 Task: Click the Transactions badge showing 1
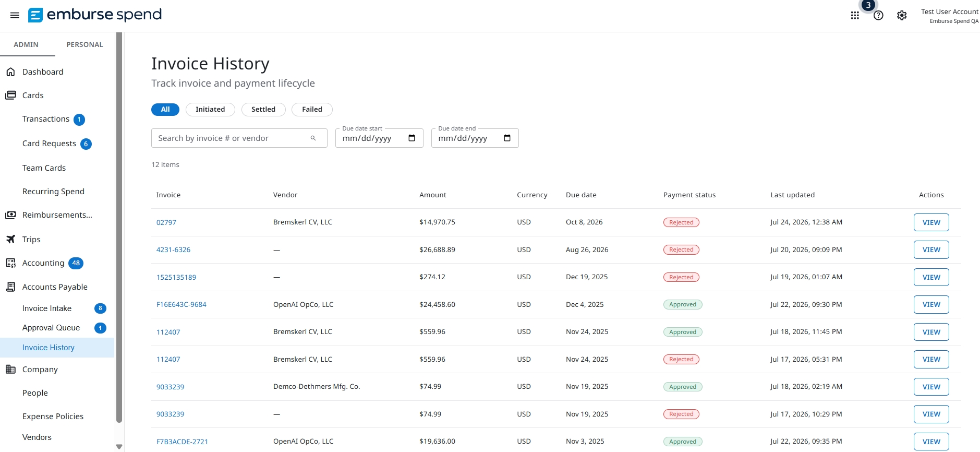(79, 120)
